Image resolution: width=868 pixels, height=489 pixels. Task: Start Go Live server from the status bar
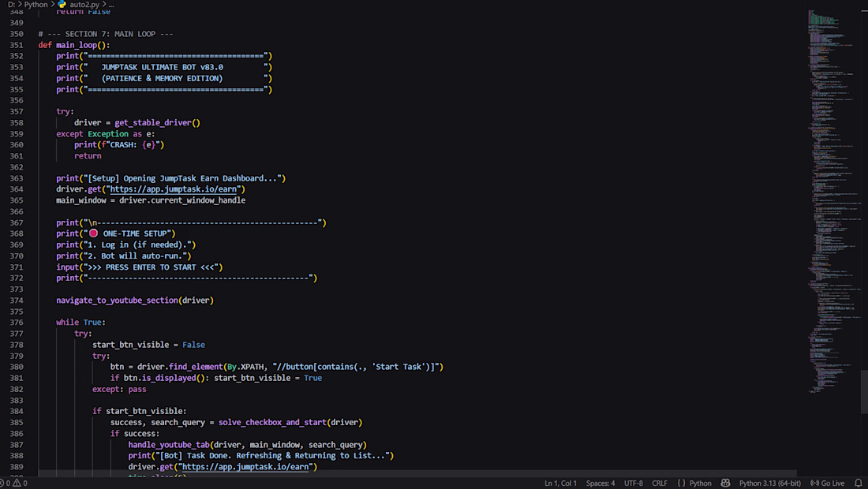point(828,483)
